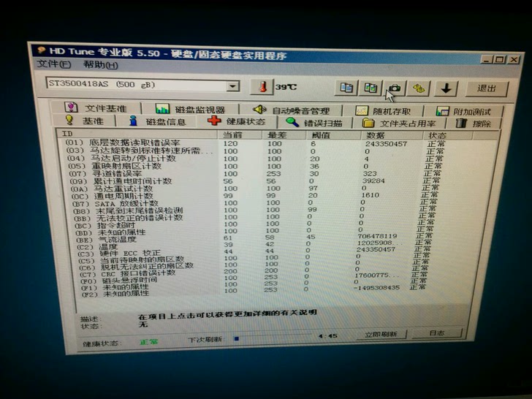Select row (0C) 通电周期计数
This screenshot has width=532, height=399.
254,196
